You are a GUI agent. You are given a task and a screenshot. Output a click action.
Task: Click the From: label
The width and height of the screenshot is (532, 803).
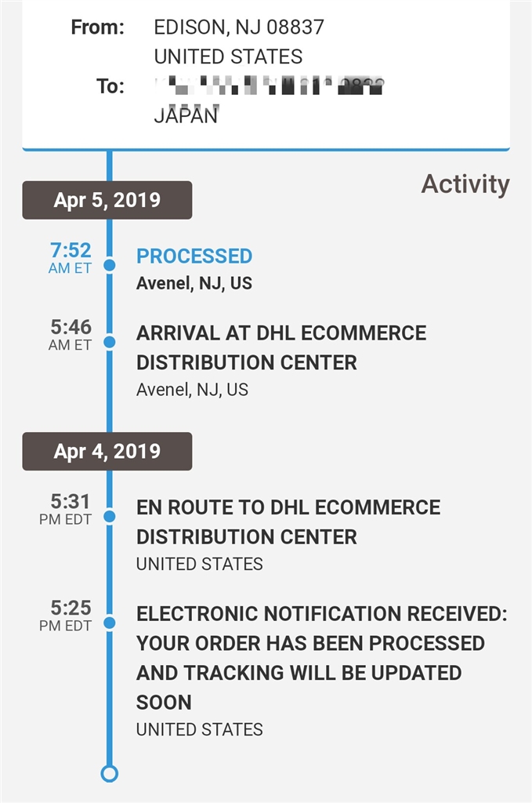click(97, 27)
